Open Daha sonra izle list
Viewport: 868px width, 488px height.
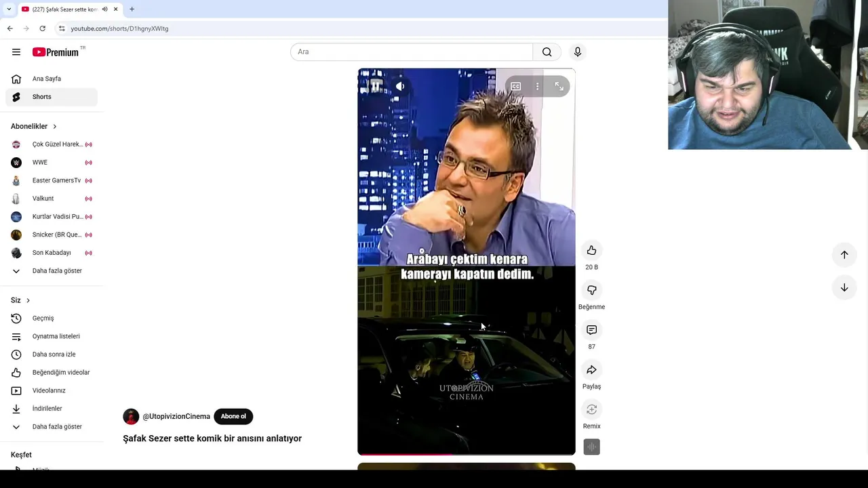(x=52, y=354)
